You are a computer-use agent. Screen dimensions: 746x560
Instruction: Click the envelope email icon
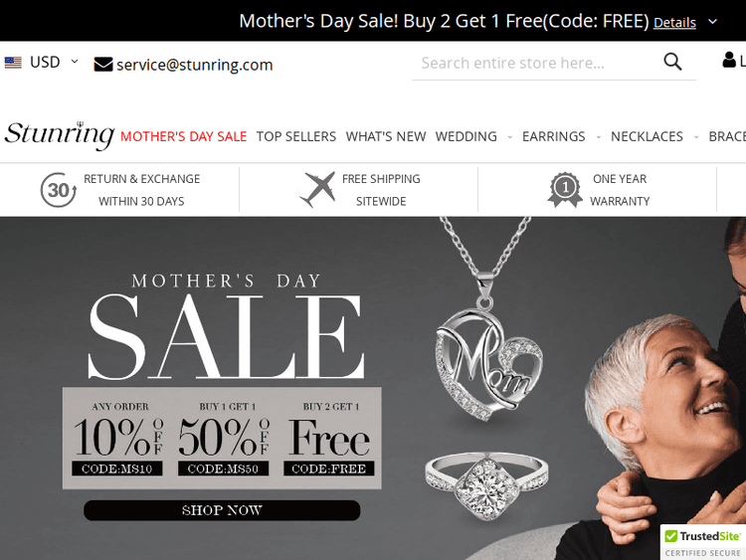103,65
